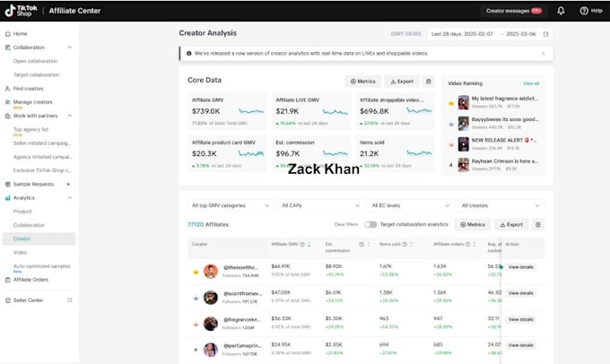This screenshot has width=610, height=364.
Task: Select Creator under Analytics
Action: point(39,238)
